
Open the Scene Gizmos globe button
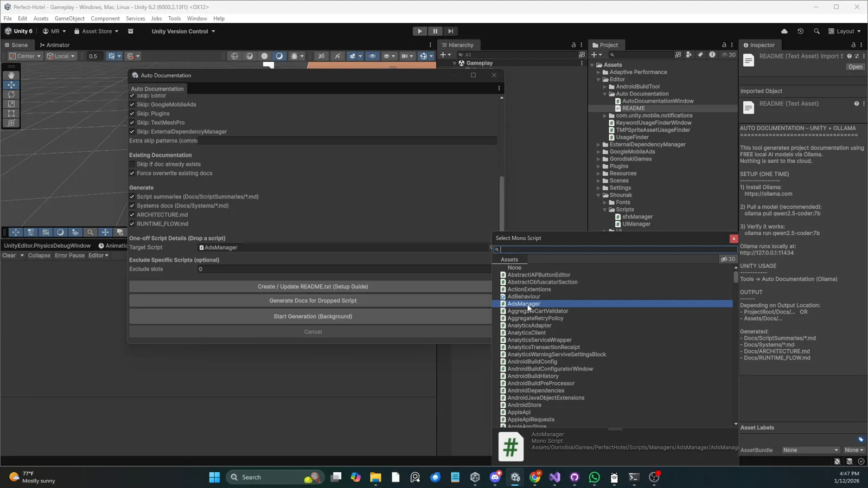pyautogui.click(x=424, y=56)
